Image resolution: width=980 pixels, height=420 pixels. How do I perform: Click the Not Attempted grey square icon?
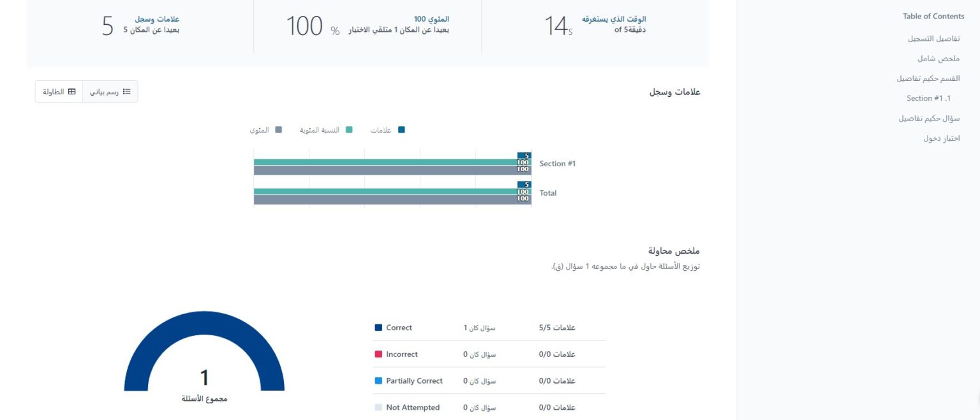[x=378, y=408]
